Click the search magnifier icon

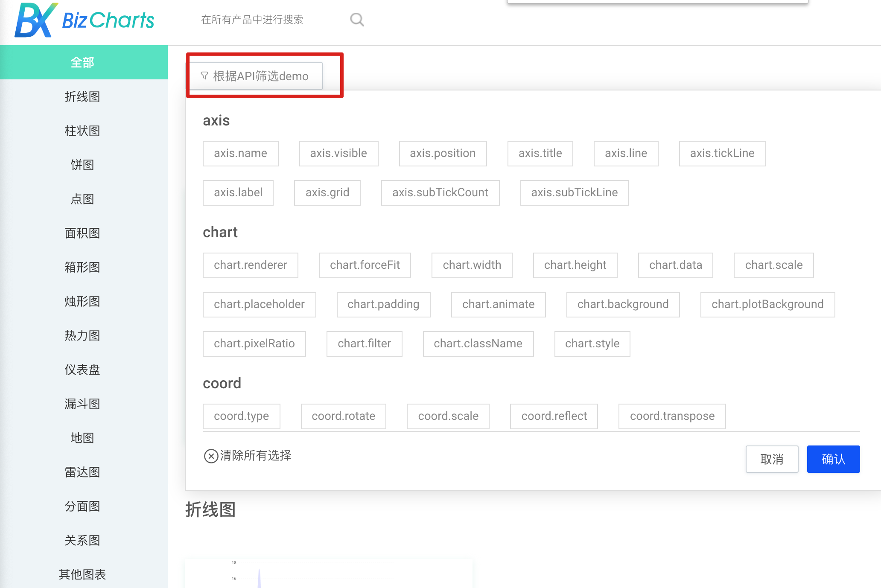click(x=357, y=20)
